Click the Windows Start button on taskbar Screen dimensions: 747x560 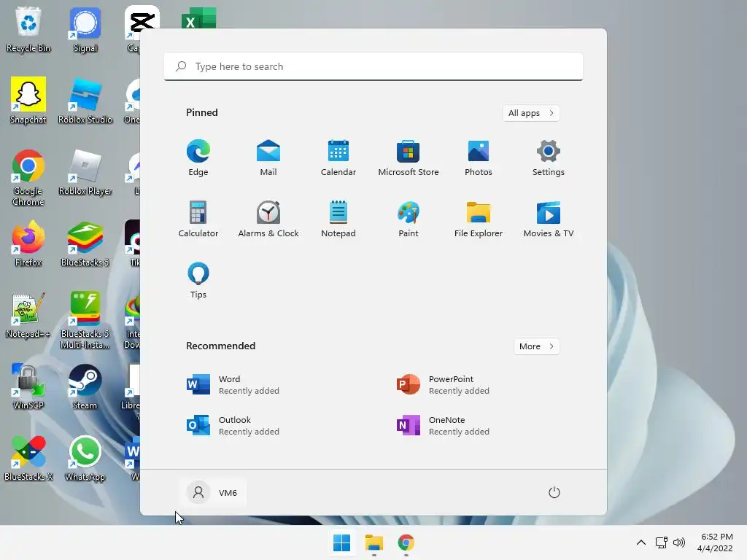click(341, 542)
